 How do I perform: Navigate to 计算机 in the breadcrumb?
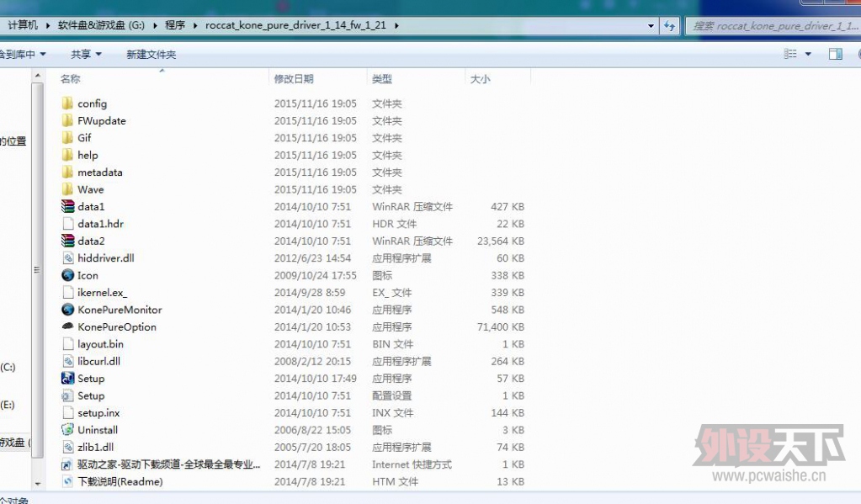(23, 25)
